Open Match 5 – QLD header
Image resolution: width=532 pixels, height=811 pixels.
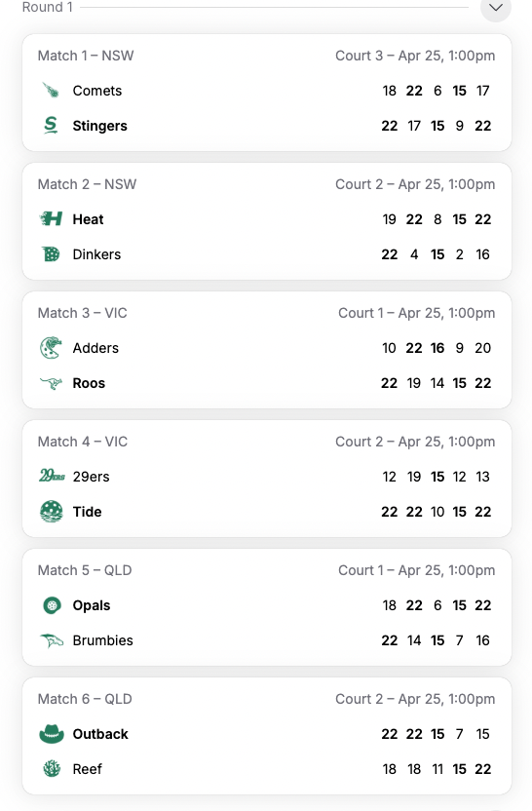point(85,570)
